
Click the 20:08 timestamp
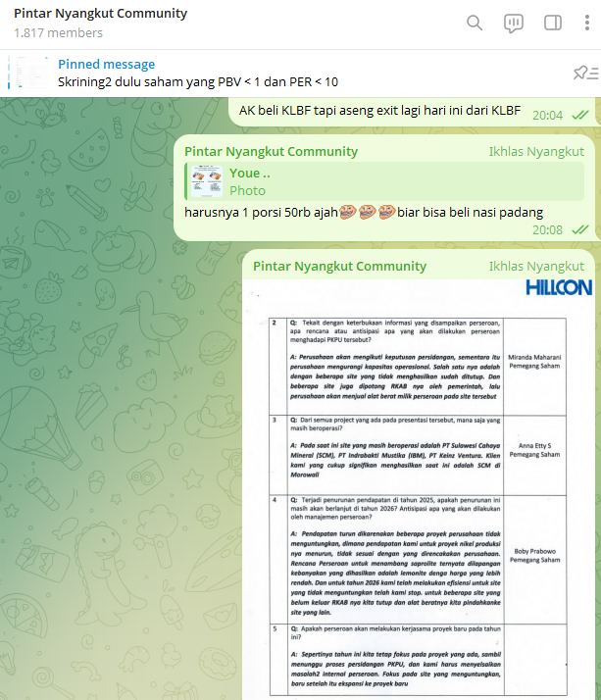[547, 230]
